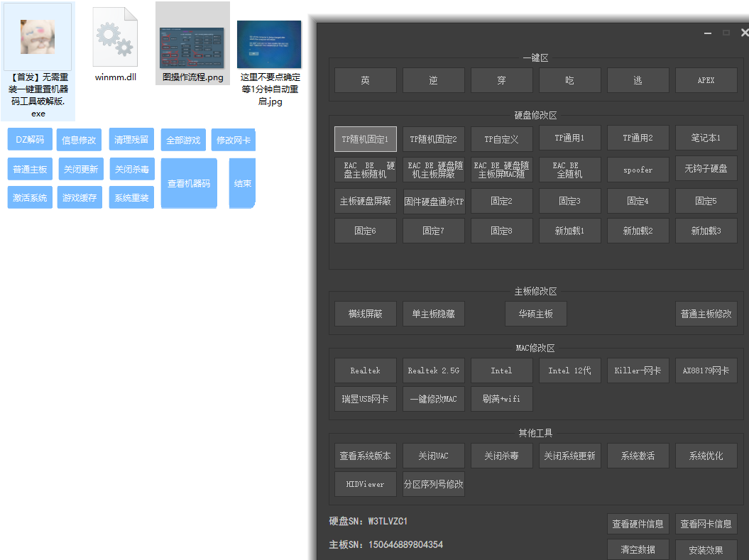
Task: Select the 华硕主板 button
Action: tap(535, 314)
